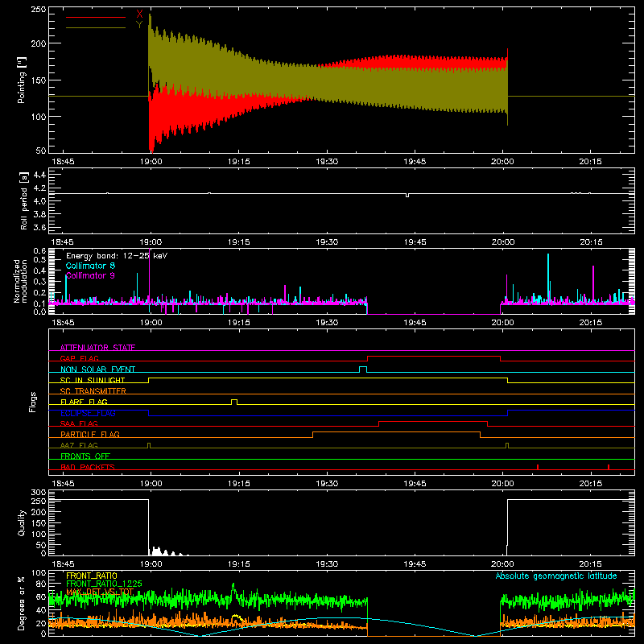Click the green FRONT_RATIO_1225 legend entry

104,584
